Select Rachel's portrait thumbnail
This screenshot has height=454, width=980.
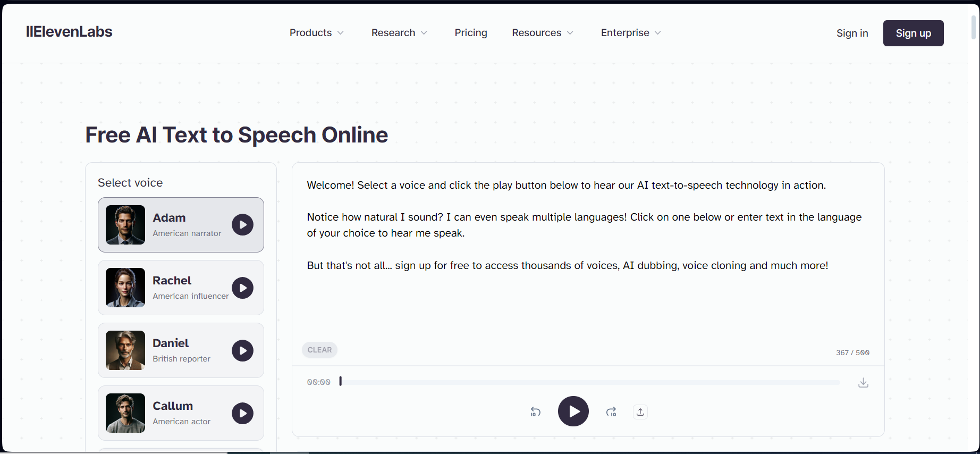(125, 288)
